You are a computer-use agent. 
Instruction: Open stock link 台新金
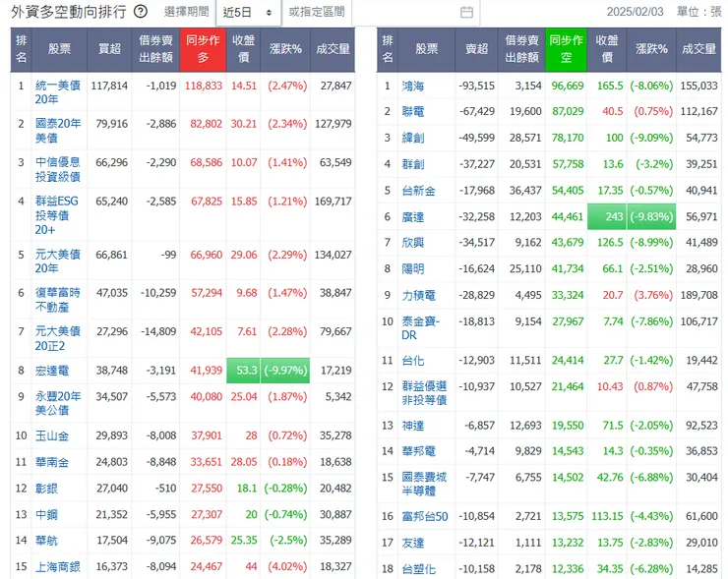click(x=418, y=191)
